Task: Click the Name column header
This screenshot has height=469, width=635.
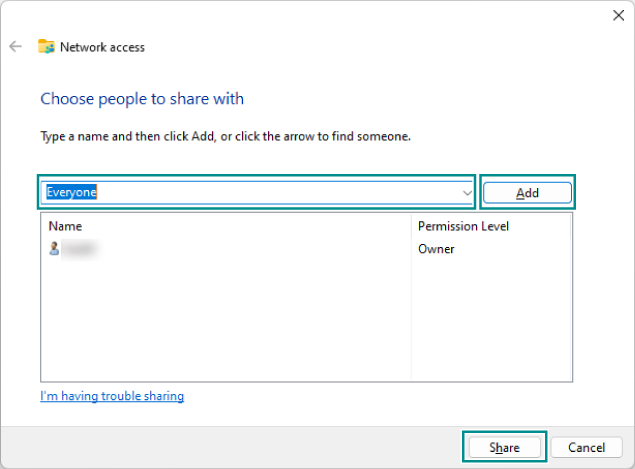Action: (65, 226)
